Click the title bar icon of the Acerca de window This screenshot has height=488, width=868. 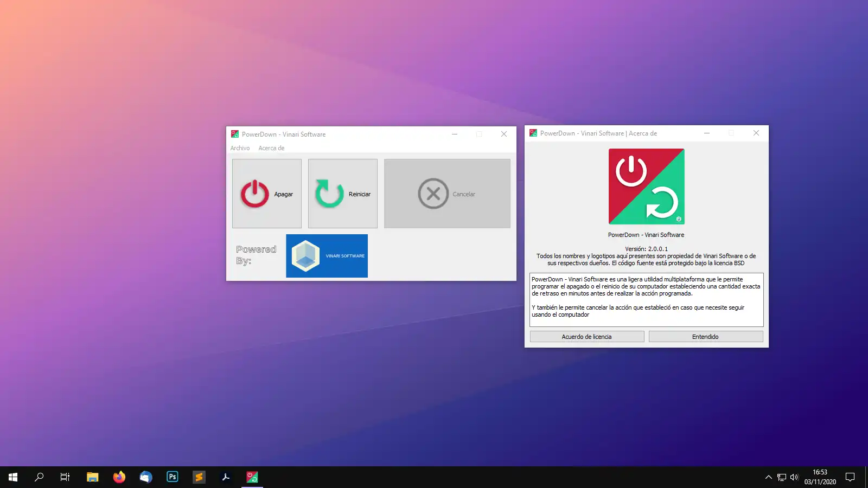tap(533, 133)
